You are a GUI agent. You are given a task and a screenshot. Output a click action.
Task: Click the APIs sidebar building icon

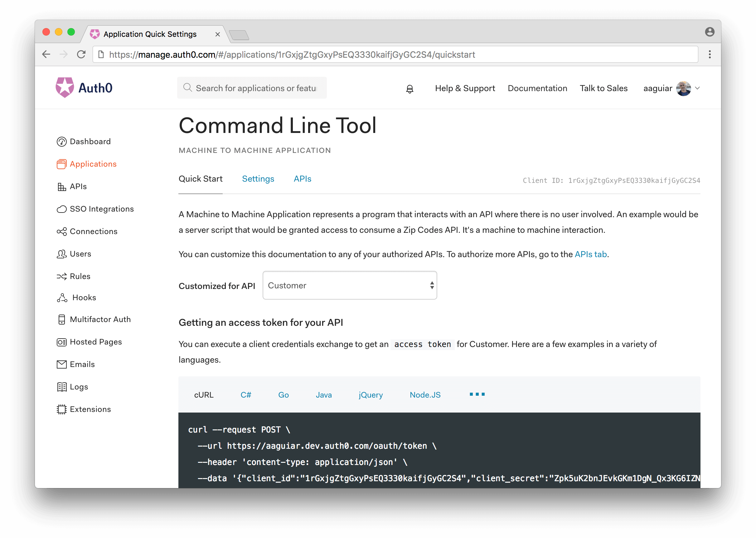(61, 187)
